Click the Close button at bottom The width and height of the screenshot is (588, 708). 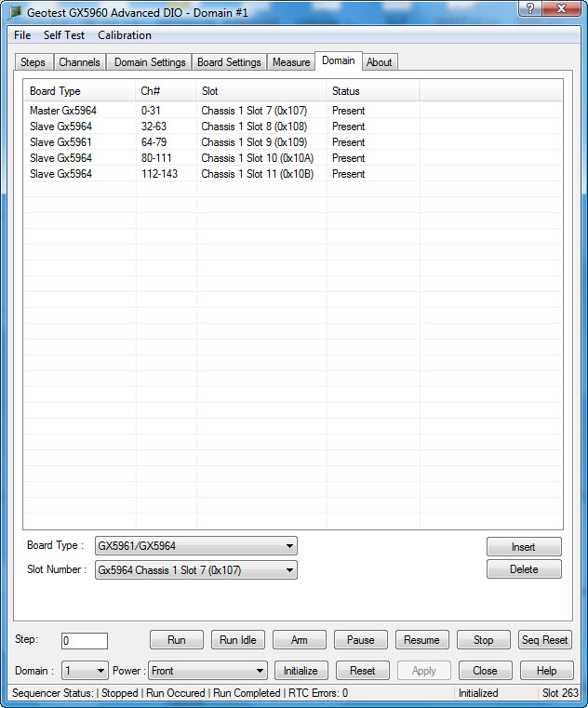486,671
